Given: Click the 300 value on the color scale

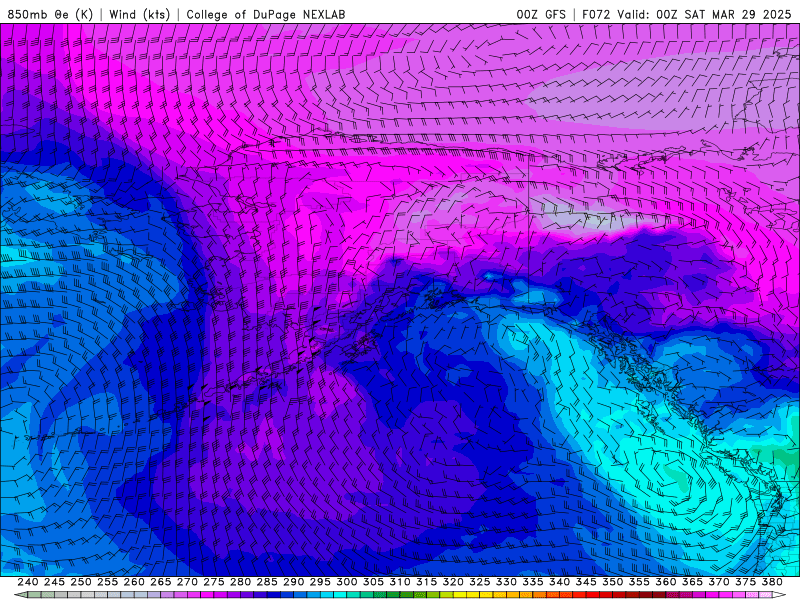Looking at the screenshot, I should tap(346, 582).
